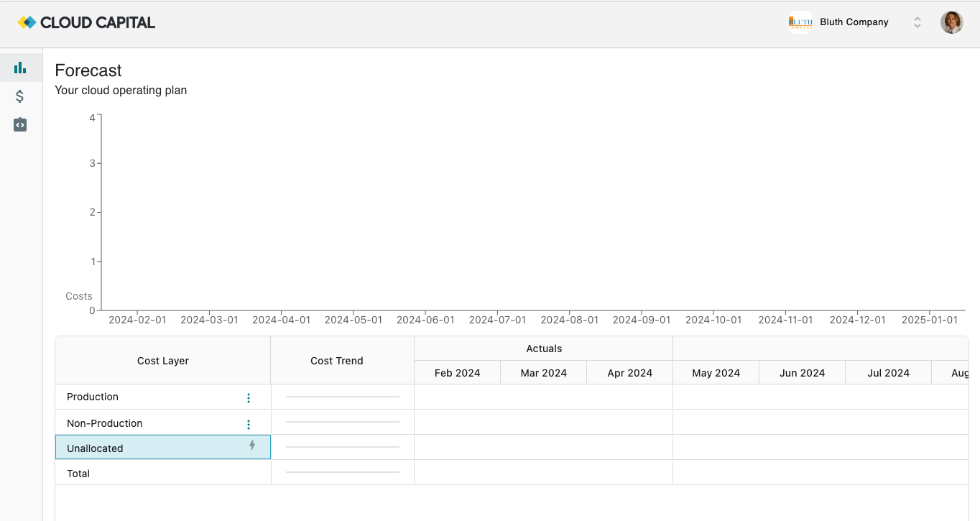Select the Feb 2024 column header

456,372
